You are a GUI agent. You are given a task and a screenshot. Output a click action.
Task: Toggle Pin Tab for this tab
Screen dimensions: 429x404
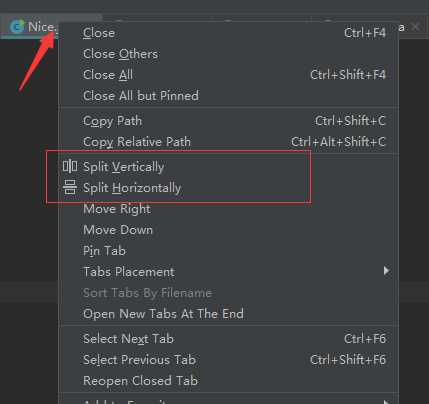229,251
